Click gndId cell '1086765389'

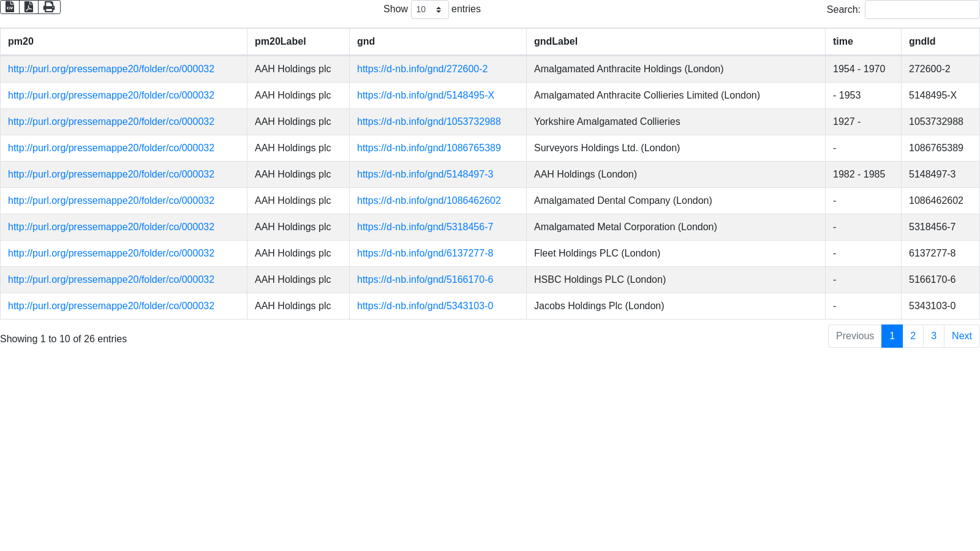tap(940, 148)
